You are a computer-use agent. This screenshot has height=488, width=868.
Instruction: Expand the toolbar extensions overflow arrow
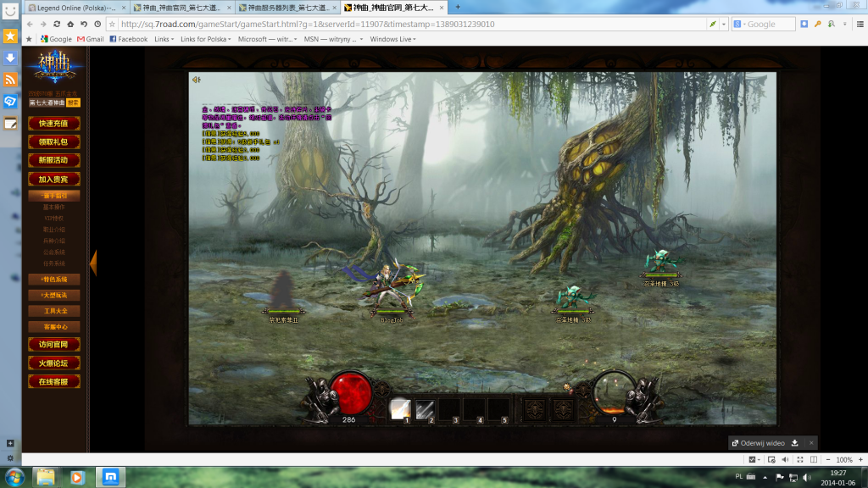[x=845, y=25]
